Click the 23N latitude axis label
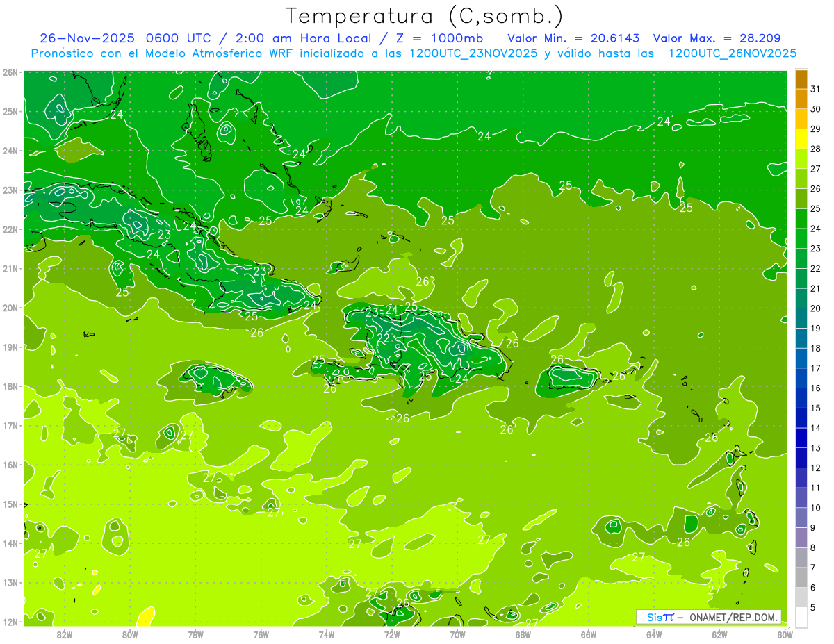Screen dimensions: 834x644 pos(10,190)
